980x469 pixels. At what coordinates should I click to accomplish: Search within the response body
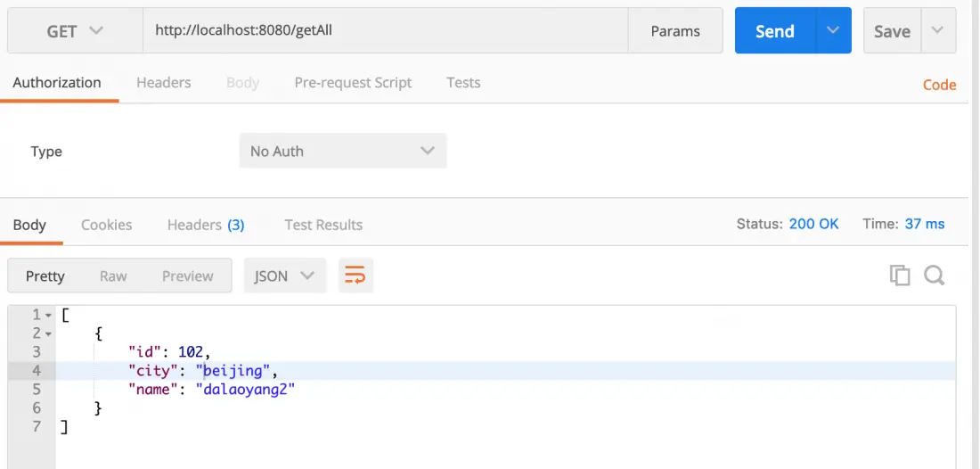click(x=934, y=276)
